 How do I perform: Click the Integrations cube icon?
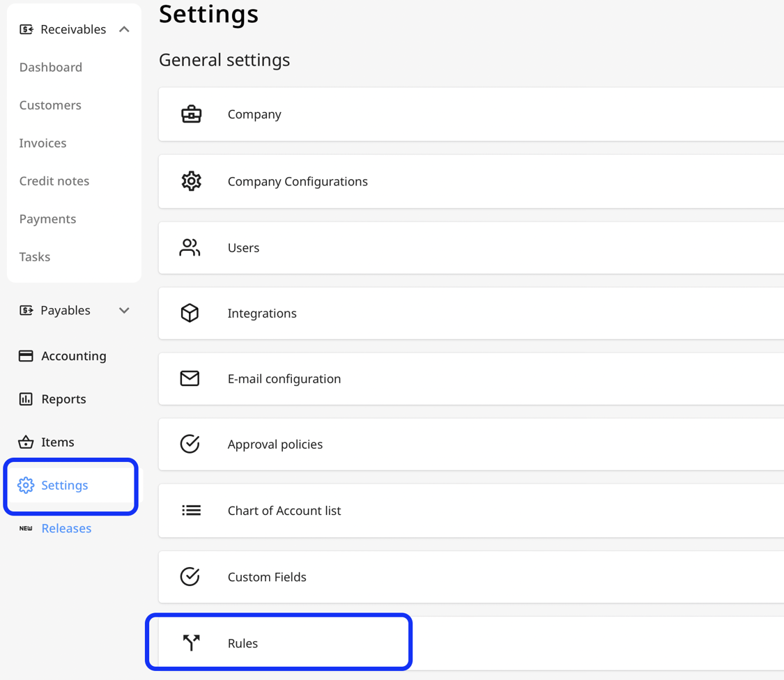190,312
